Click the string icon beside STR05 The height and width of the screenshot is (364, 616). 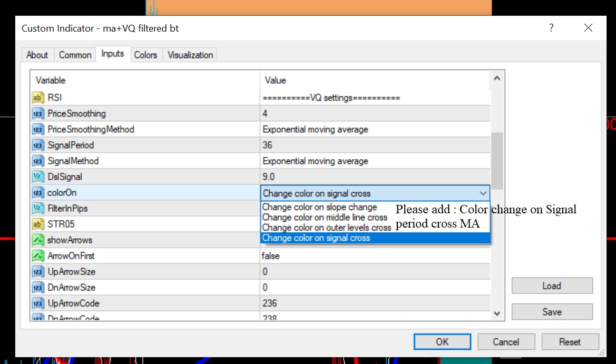[x=38, y=224]
